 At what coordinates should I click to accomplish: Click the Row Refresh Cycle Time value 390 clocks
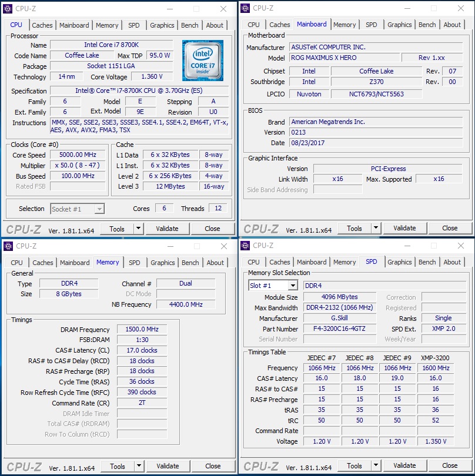(x=142, y=392)
